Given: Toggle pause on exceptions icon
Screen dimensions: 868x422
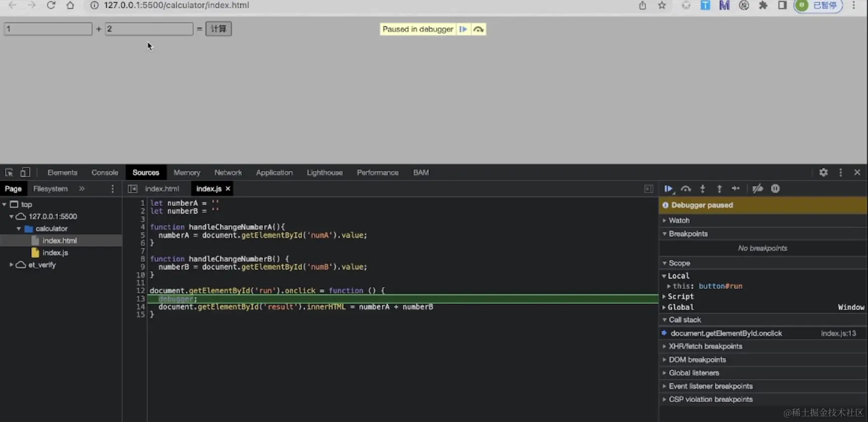Looking at the screenshot, I should click(775, 189).
